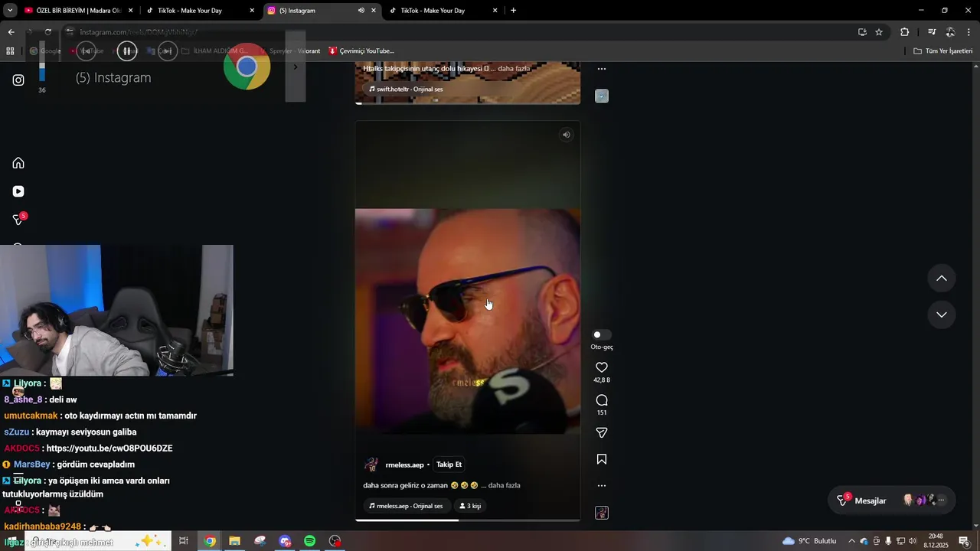The height and width of the screenshot is (551, 980).
Task: Open the notification center on the taskbar
Action: pyautogui.click(x=964, y=541)
